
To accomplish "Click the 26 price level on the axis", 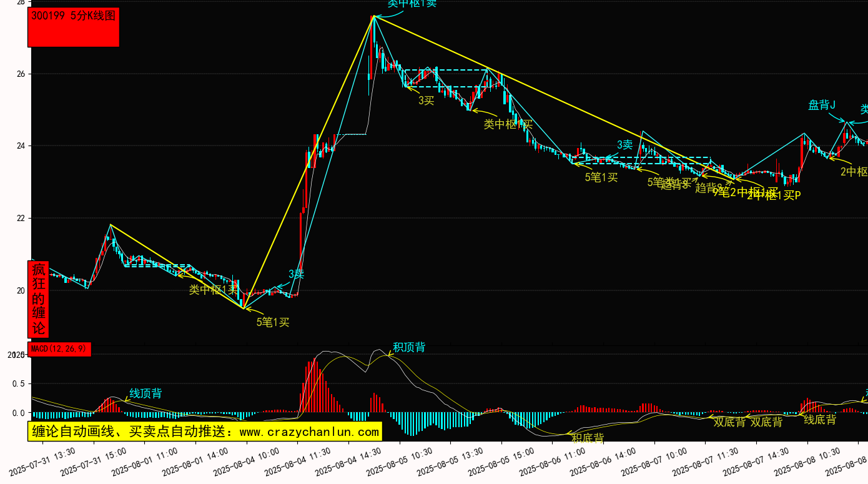I will point(21,74).
